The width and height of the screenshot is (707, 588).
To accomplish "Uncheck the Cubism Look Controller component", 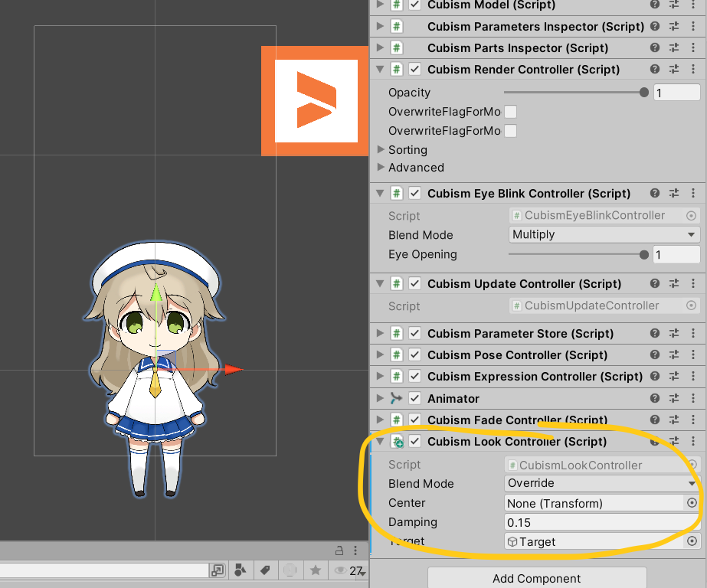I will point(415,441).
